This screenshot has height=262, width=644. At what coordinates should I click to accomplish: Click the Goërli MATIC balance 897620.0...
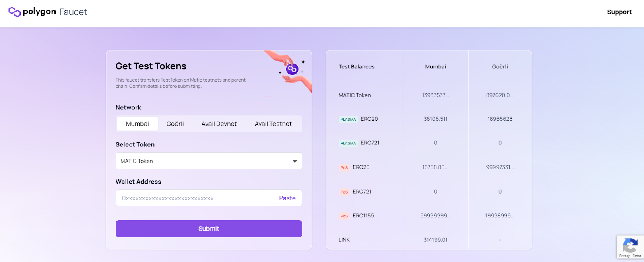tap(500, 95)
